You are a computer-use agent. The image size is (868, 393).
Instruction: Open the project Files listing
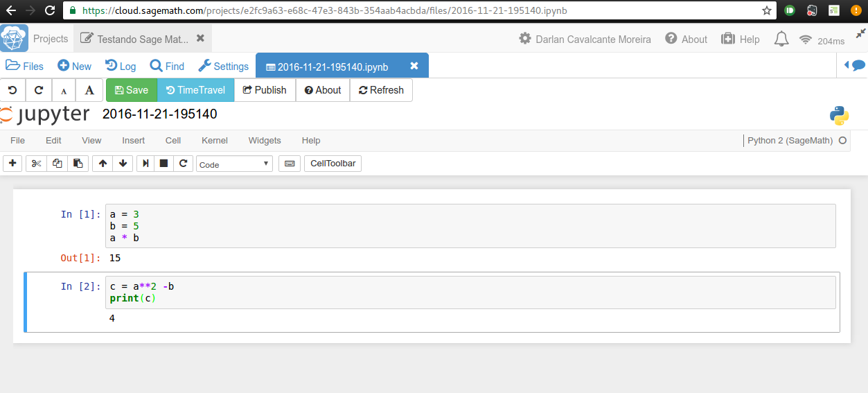tap(25, 67)
